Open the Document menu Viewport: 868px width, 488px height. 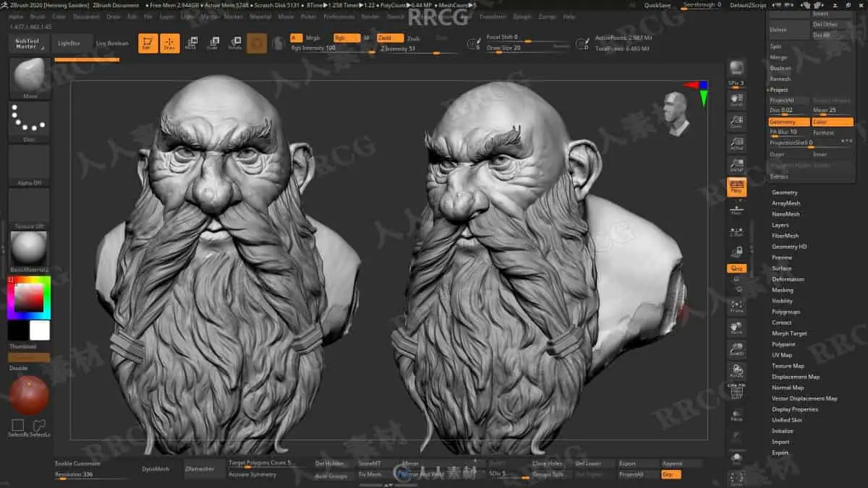pyautogui.click(x=87, y=16)
